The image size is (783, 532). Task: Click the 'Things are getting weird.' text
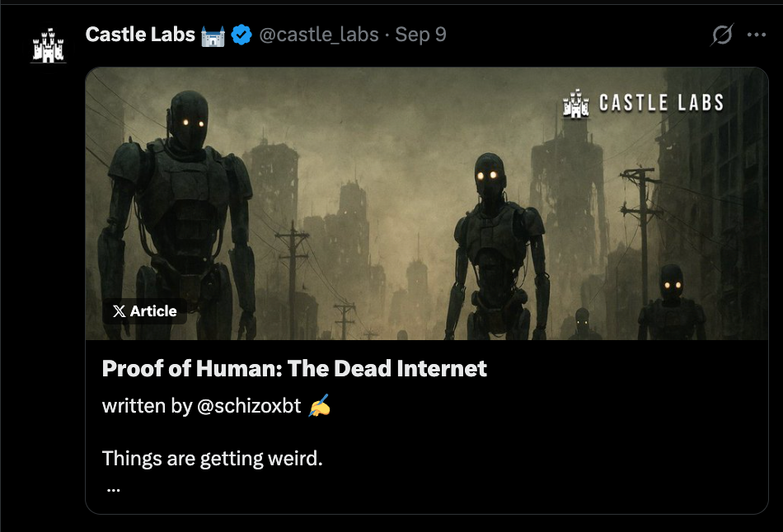click(212, 458)
